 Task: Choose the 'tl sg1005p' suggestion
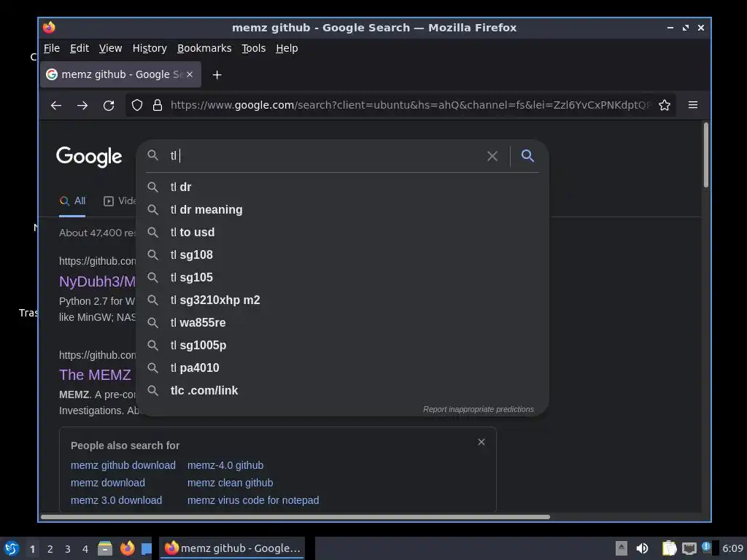(343, 345)
